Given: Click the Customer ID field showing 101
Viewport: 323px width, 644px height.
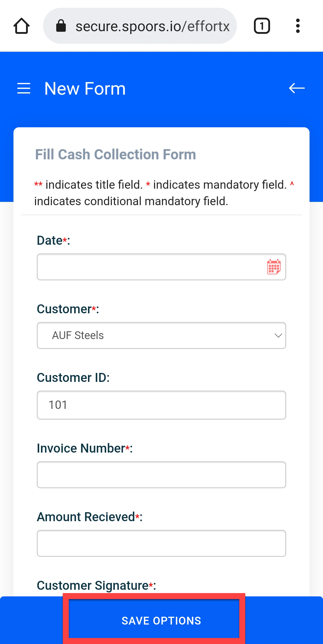Looking at the screenshot, I should tap(161, 405).
